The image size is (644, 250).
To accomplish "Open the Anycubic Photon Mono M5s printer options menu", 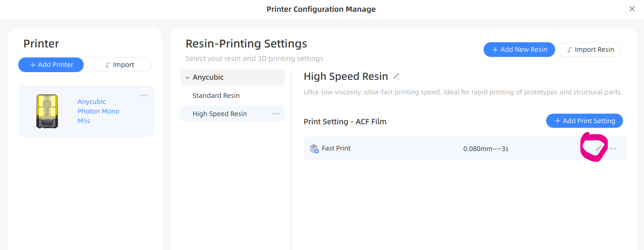I will (x=144, y=96).
